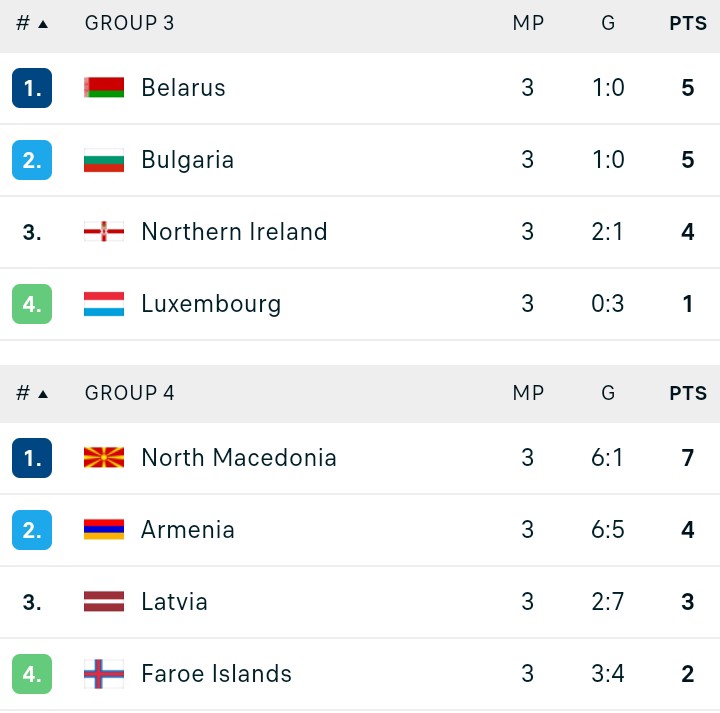This screenshot has width=720, height=713.
Task: Click the Bulgaria flag icon
Action: 104,160
